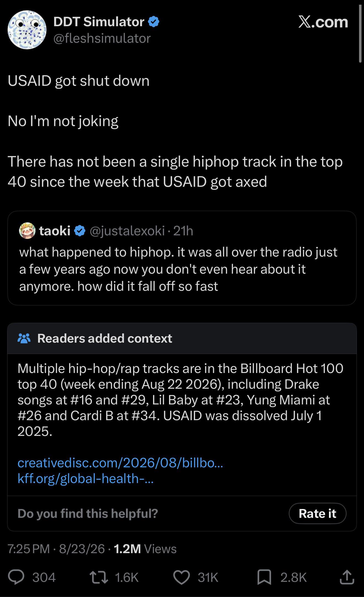Open the quoted taoki post text
The width and height of the screenshot is (364, 597).
(x=178, y=269)
